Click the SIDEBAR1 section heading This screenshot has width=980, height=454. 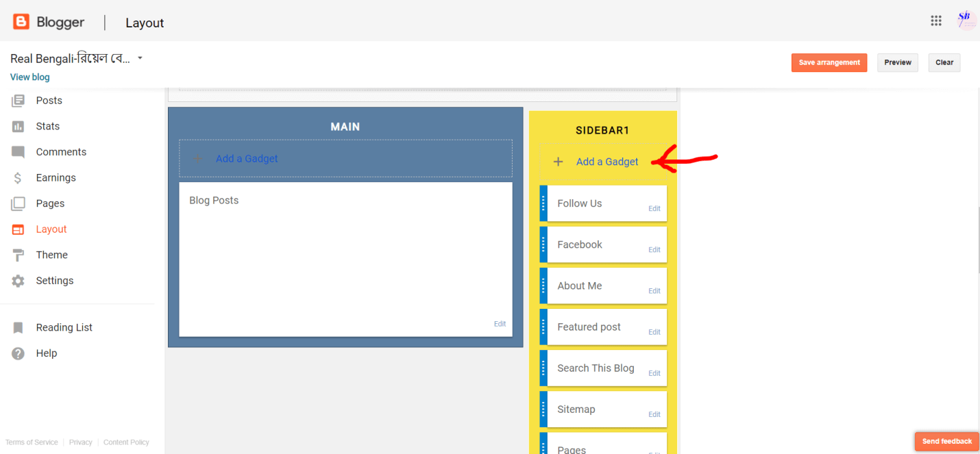coord(602,130)
